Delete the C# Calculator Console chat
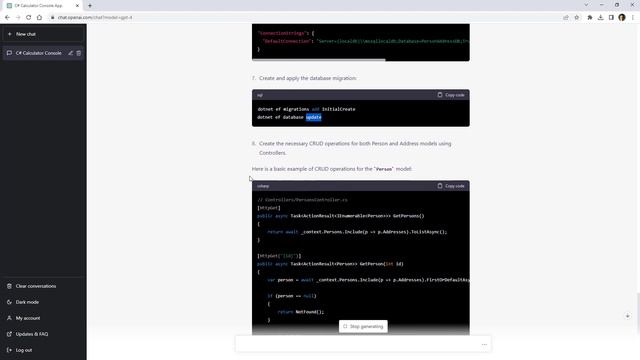Viewport: 640px width, 360px height. (x=79, y=53)
